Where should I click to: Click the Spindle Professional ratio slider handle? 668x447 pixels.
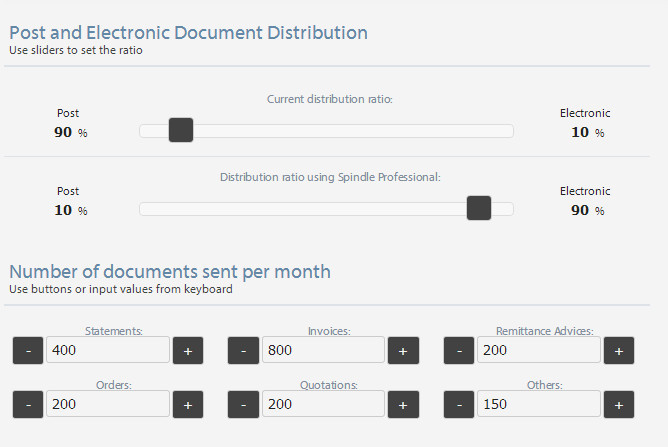[479, 208]
